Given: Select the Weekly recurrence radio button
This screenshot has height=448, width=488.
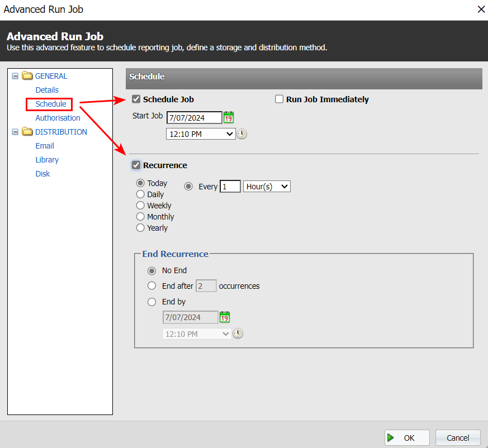Looking at the screenshot, I should [140, 206].
